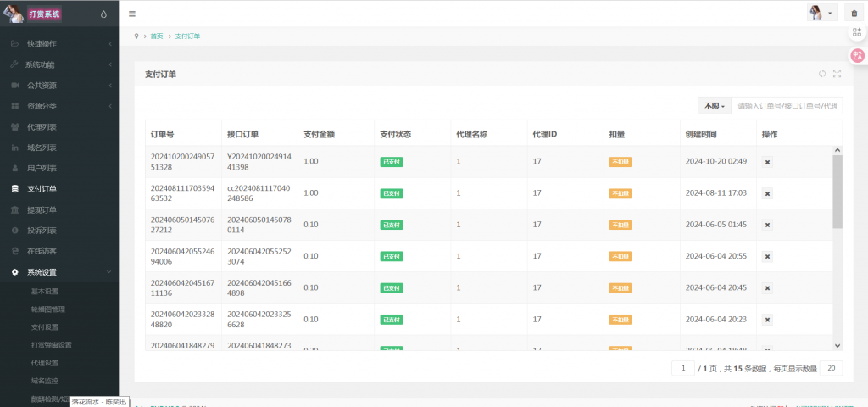Click the hamburger menu toggle icon
This screenshot has width=868, height=407.
132,14
